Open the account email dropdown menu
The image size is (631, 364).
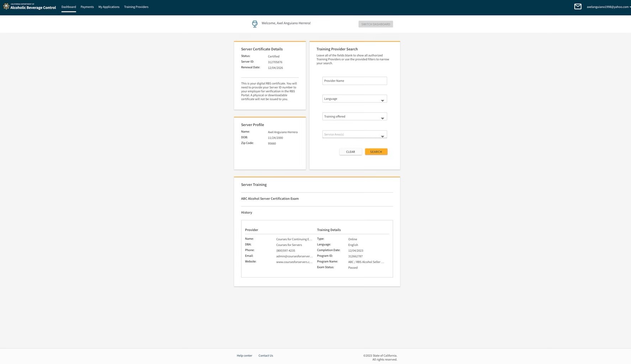(x=608, y=7)
